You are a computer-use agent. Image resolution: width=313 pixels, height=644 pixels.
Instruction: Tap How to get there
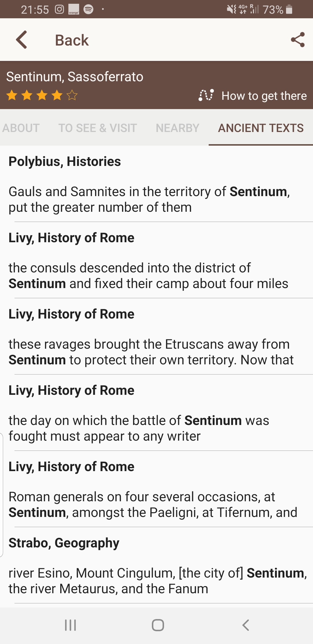264,95
